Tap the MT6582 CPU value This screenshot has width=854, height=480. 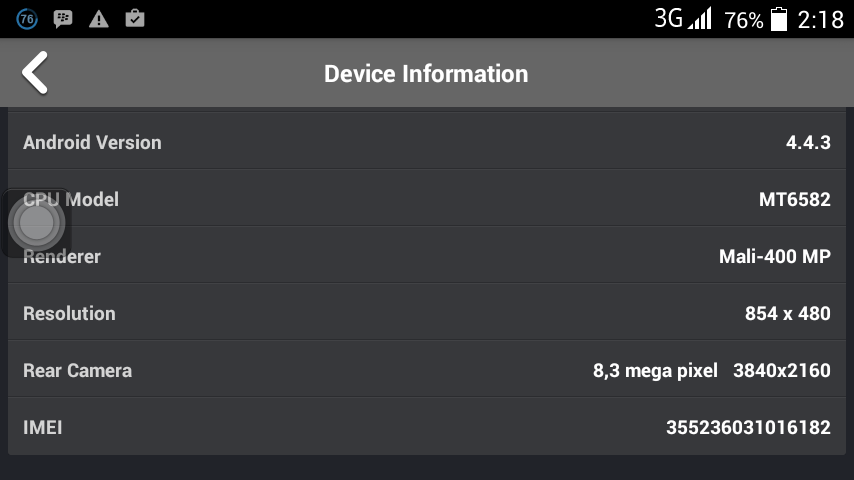(x=794, y=199)
